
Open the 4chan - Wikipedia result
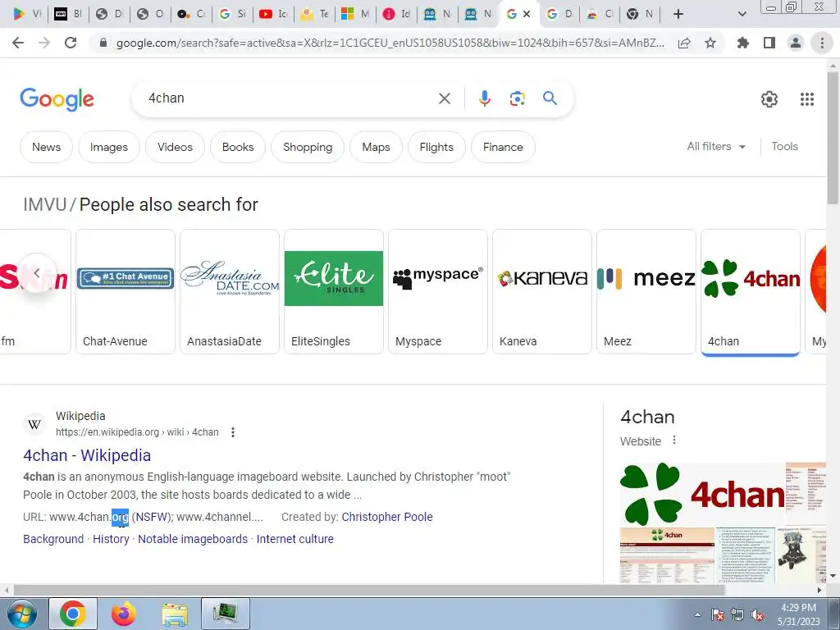(x=87, y=455)
